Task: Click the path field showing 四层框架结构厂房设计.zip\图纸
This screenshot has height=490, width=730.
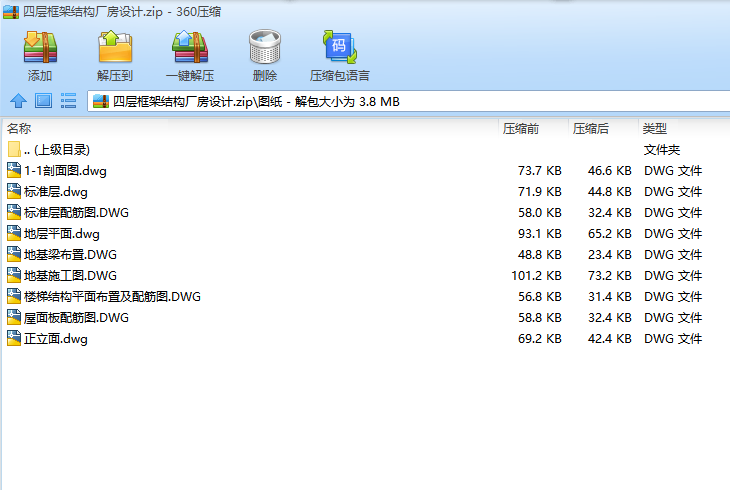Action: click(x=408, y=101)
